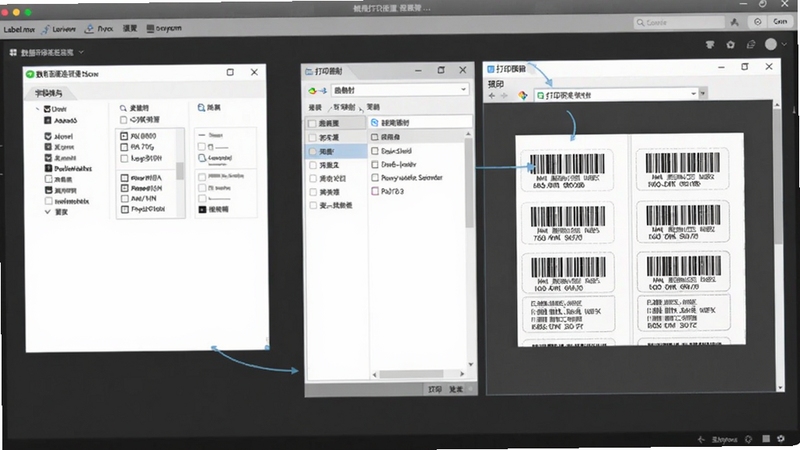Collapse the tree arrow beside Dovr
800x450 pixels.
pos(38,109)
